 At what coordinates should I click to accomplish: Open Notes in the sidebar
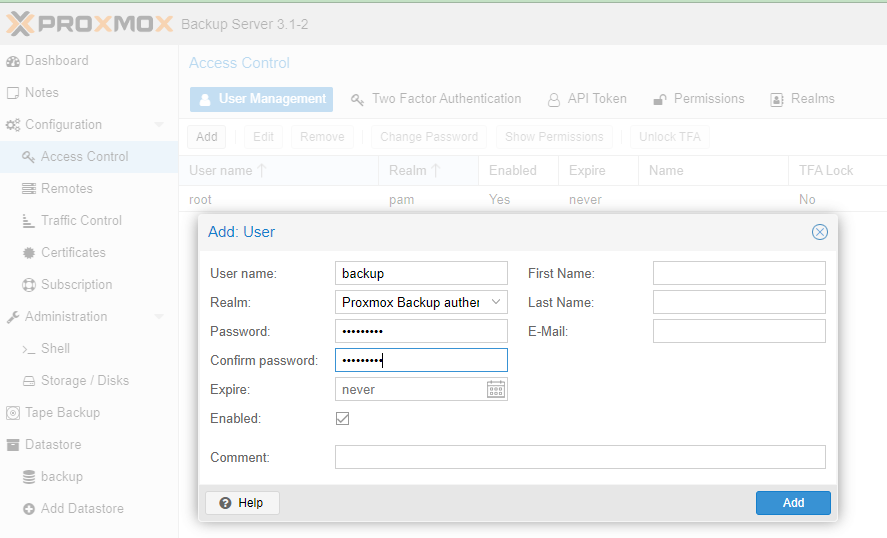tap(42, 92)
